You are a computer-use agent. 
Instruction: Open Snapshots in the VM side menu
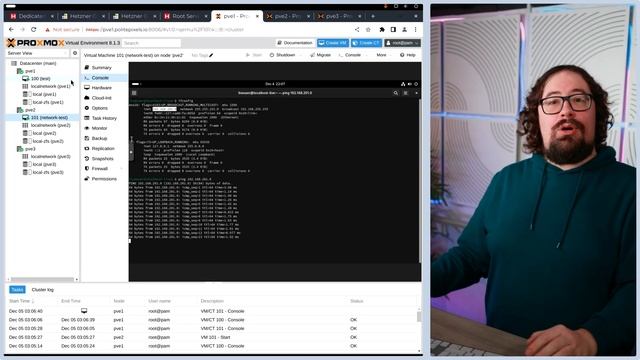102,158
